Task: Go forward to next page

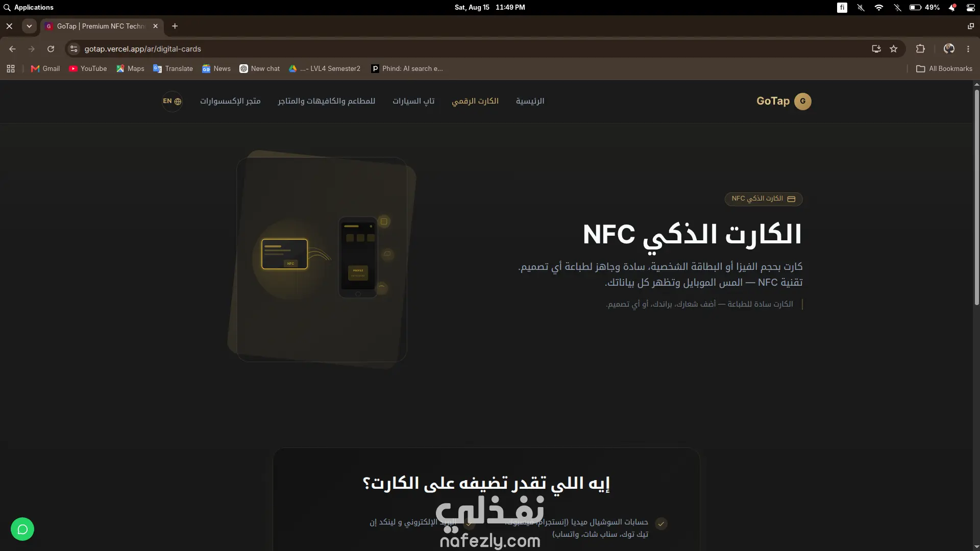Action: [x=32, y=49]
